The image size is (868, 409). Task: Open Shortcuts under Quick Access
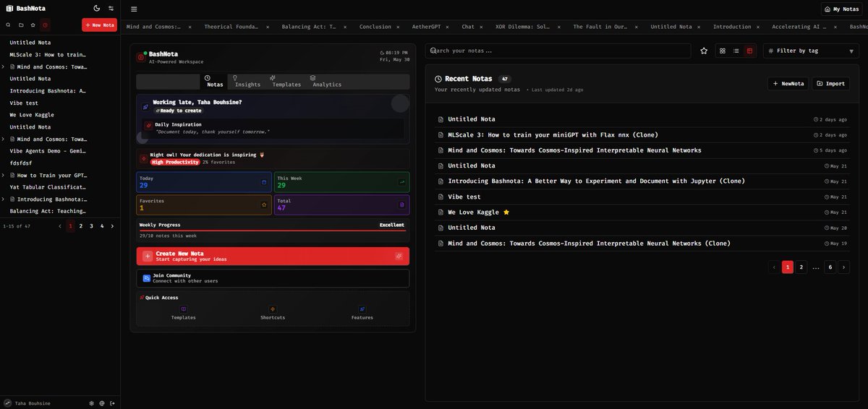(x=273, y=313)
